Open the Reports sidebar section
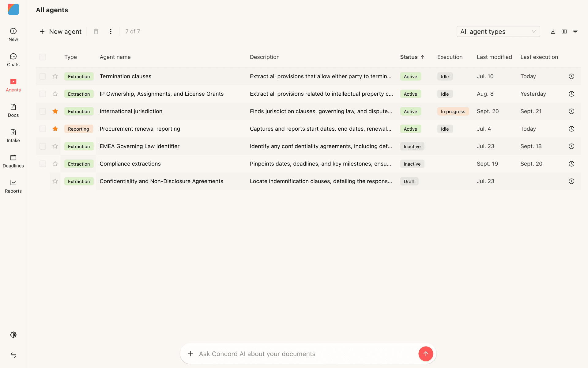This screenshot has height=368, width=588. pos(13,186)
